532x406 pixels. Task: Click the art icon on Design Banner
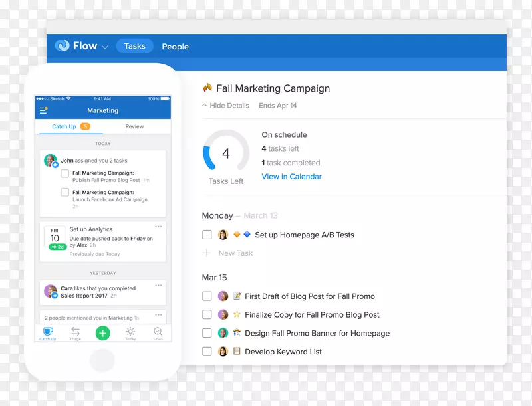pyautogui.click(x=237, y=332)
